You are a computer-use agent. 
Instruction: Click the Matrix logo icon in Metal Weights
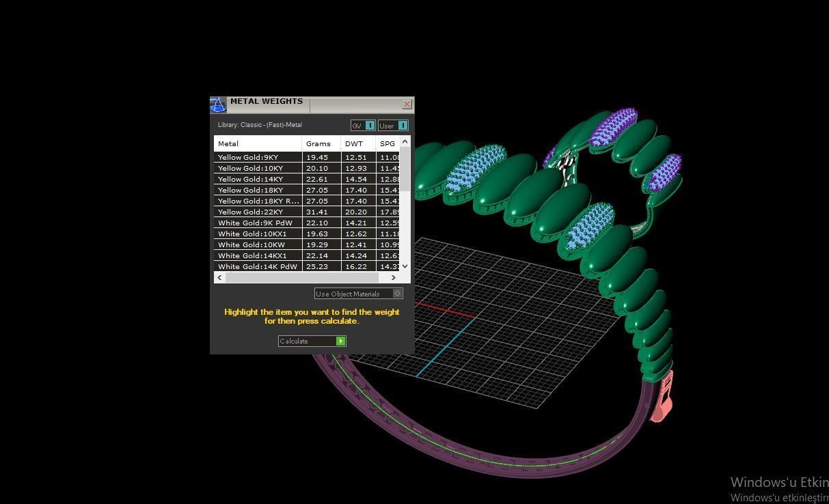218,104
